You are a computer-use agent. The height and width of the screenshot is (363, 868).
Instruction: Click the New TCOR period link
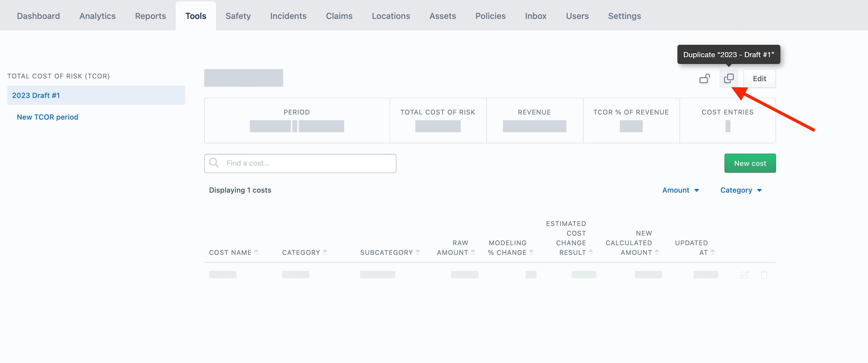pos(47,117)
